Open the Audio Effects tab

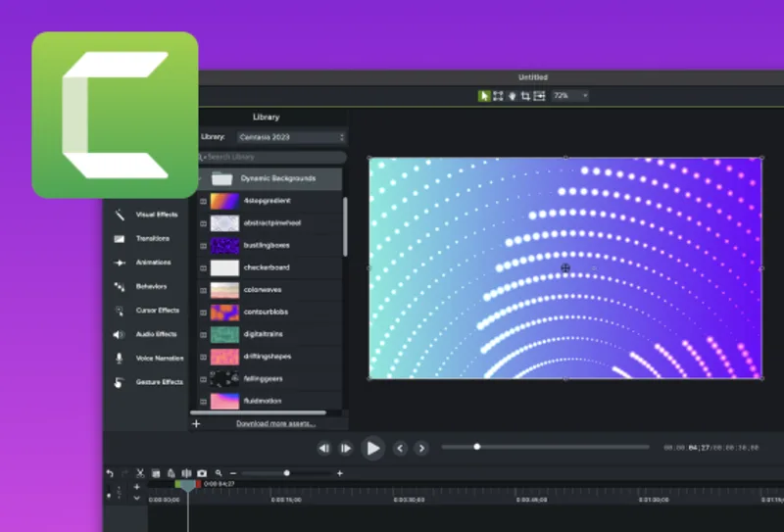tap(145, 334)
